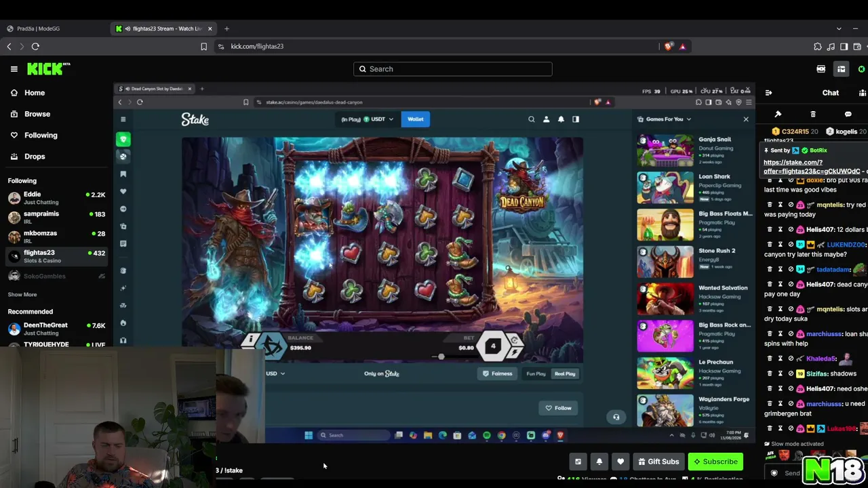868x488 pixels.
Task: Delete Helis407's 12 dollars message
Action: pyautogui.click(x=770, y=230)
